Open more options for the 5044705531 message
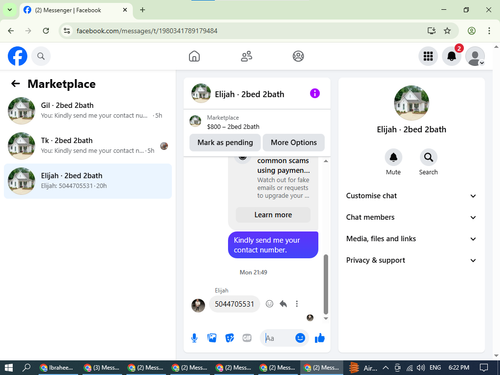The image size is (500, 375). click(297, 304)
